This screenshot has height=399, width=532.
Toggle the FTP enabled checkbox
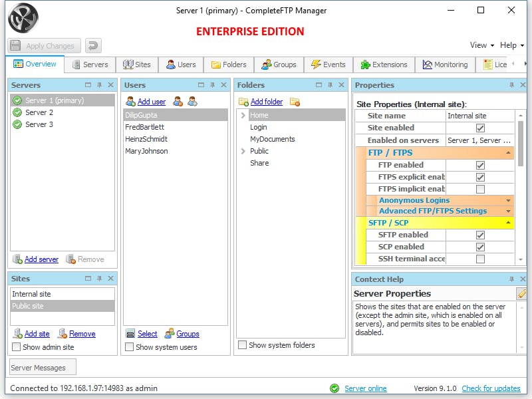pos(480,165)
